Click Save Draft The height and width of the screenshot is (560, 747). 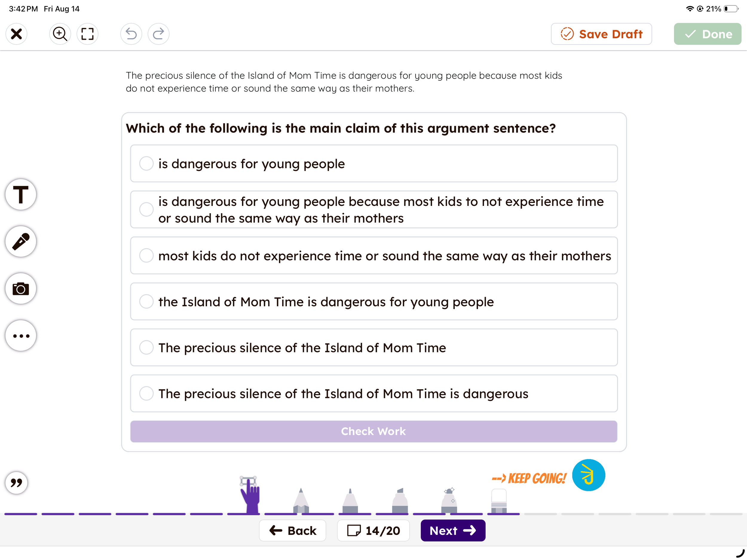[601, 34]
